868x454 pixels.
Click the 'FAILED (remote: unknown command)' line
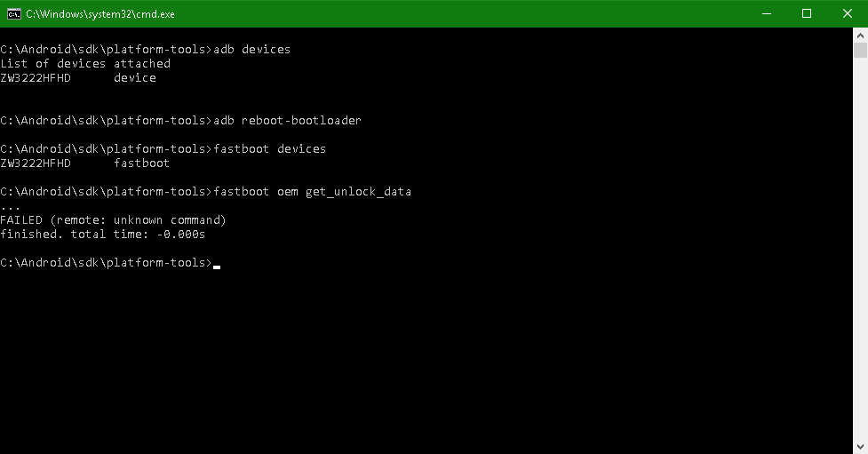[113, 219]
